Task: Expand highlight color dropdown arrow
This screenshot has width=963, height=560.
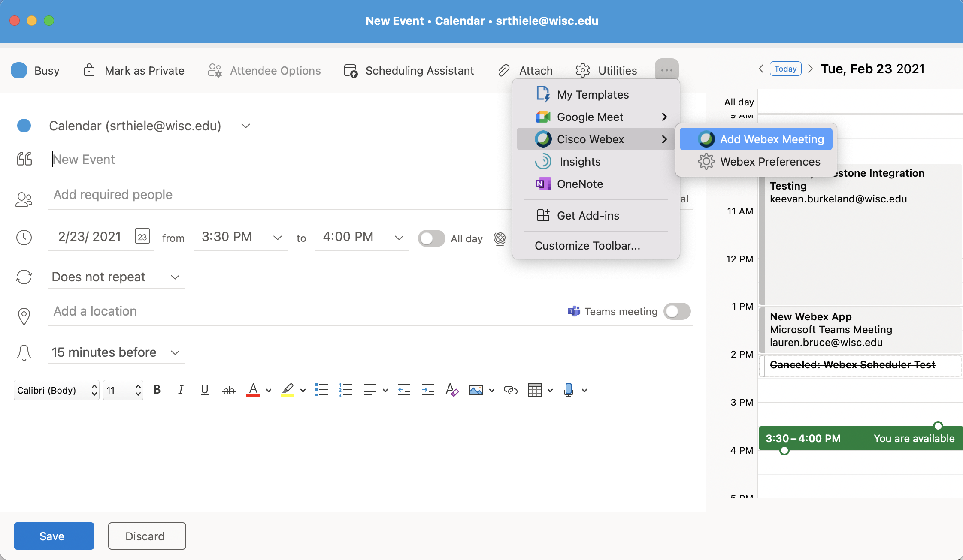Action: [303, 391]
